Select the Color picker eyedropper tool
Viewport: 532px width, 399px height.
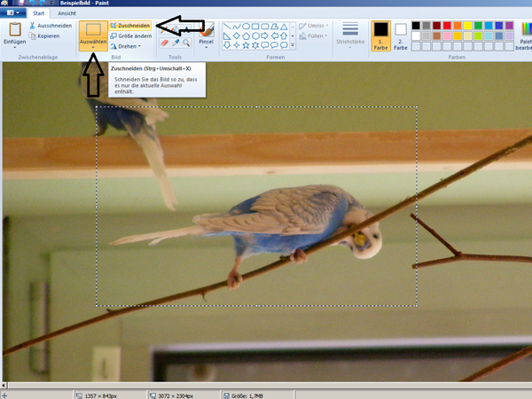tap(176, 43)
